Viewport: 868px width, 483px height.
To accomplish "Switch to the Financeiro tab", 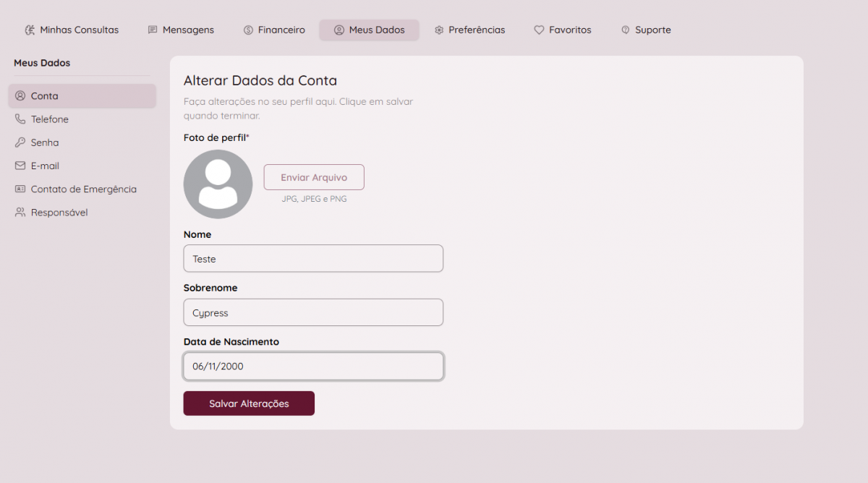I will click(274, 30).
